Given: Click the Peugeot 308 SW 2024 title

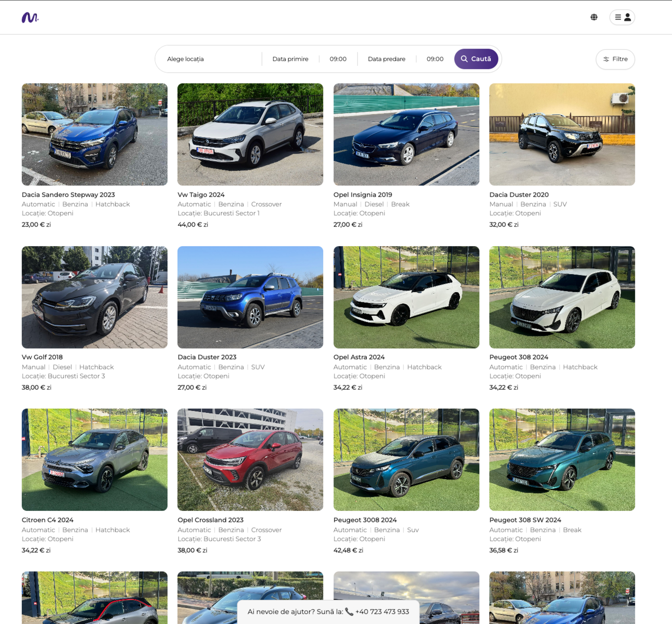Looking at the screenshot, I should click(x=525, y=520).
